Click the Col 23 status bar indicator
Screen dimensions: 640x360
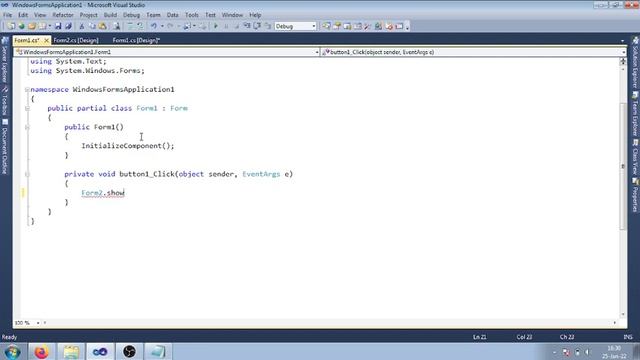point(524,337)
